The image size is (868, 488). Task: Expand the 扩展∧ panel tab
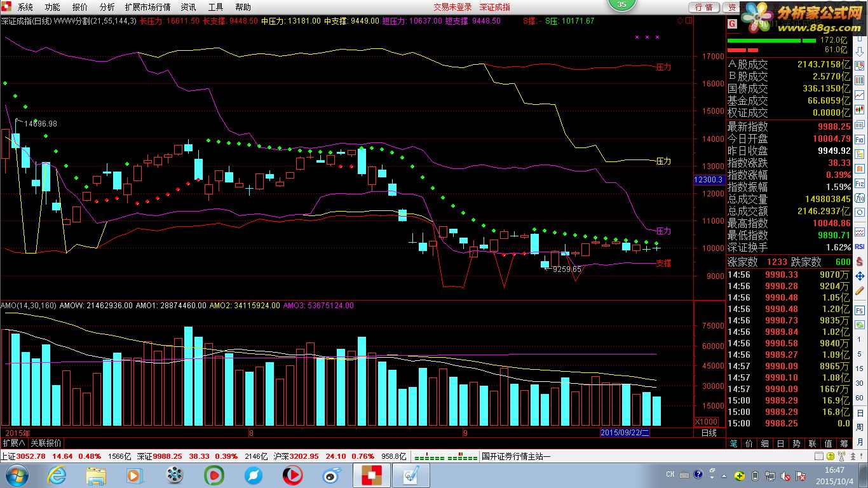point(14,443)
